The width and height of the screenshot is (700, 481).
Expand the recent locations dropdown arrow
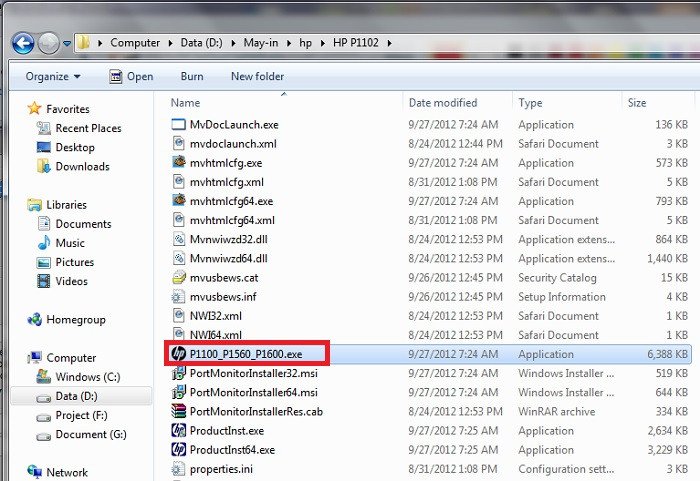67,44
